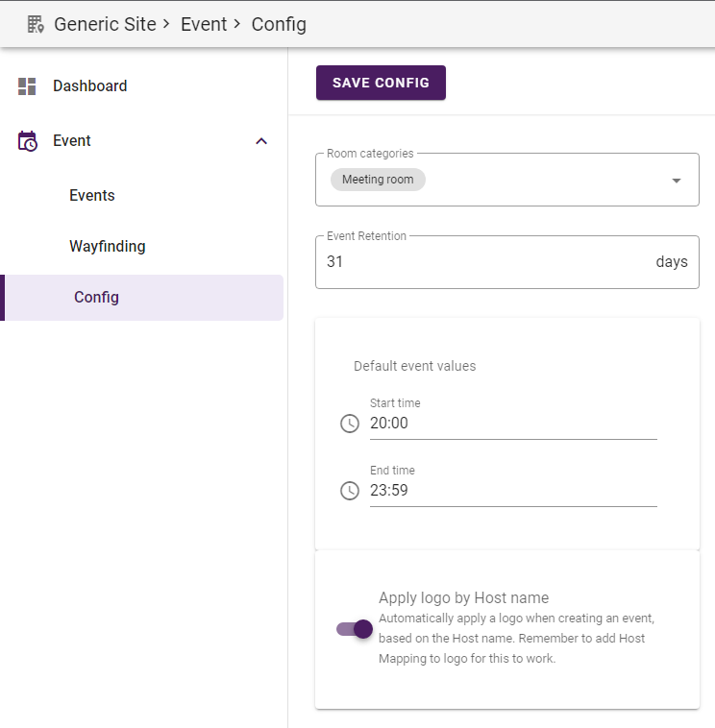The height and width of the screenshot is (728, 715).
Task: Click the building site icon in breadcrumb
Action: [x=36, y=24]
